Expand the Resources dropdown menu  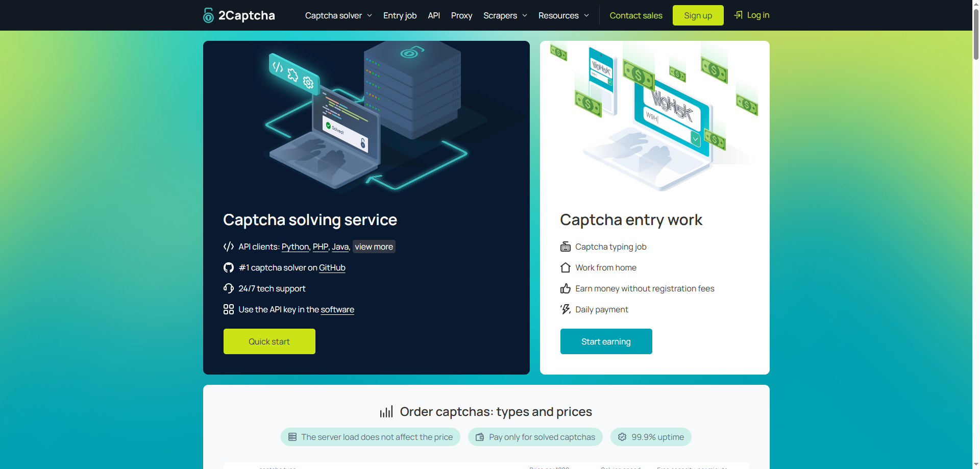(563, 15)
